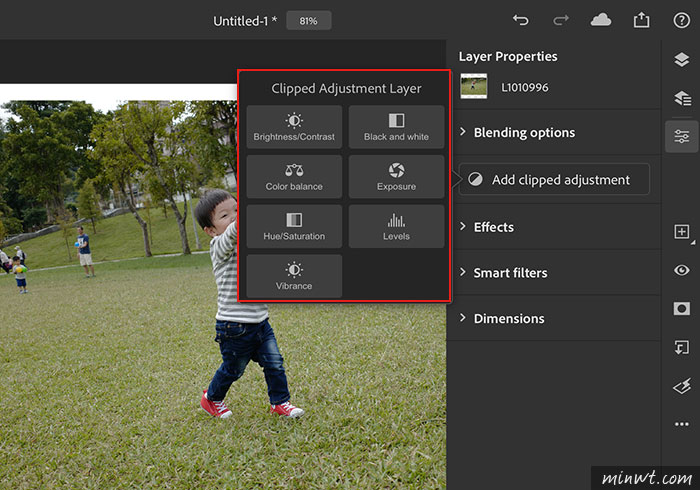The width and height of the screenshot is (700, 490).
Task: Pick Levels adjustment
Action: 396,227
